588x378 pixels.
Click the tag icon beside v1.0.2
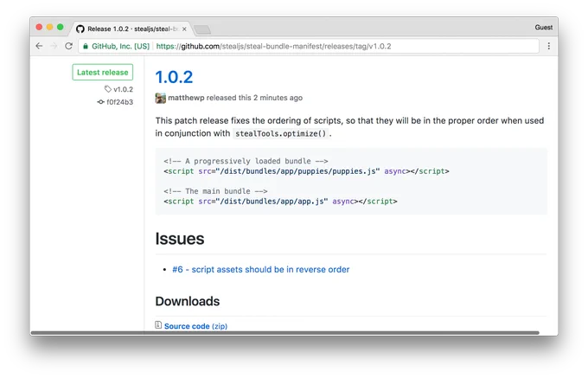pyautogui.click(x=107, y=89)
